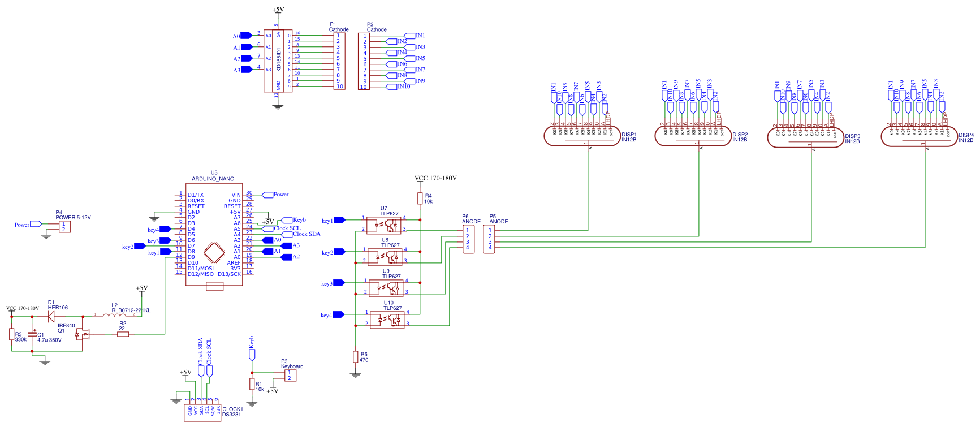Select the R6 470 resistor
Screen dimensions: 980x427
coord(356,357)
